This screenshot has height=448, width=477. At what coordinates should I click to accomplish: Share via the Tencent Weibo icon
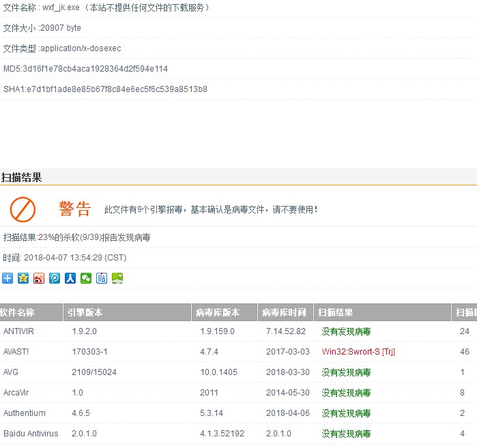(55, 278)
